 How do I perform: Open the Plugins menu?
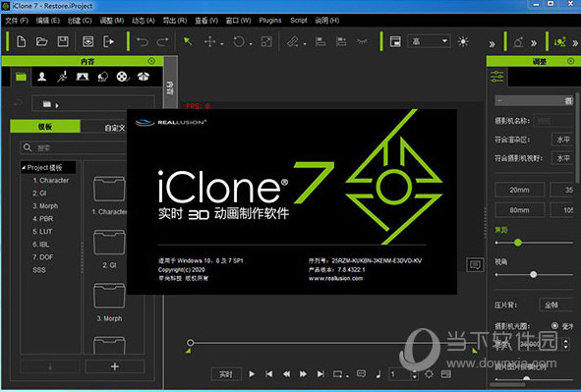click(x=270, y=21)
